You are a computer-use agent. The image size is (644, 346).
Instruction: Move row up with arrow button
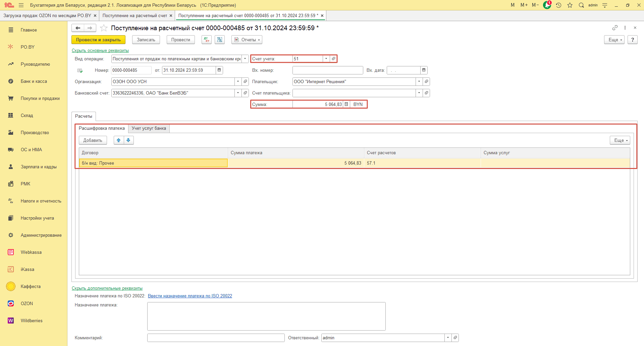point(119,140)
